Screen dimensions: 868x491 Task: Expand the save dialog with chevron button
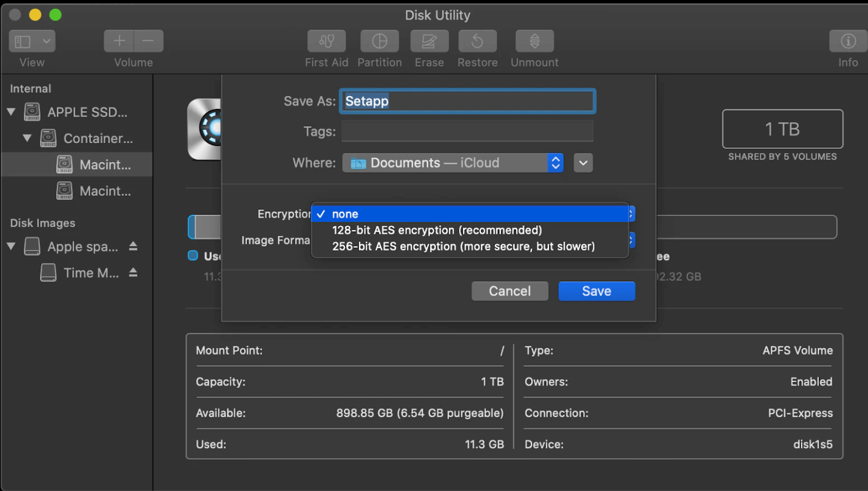coord(583,163)
